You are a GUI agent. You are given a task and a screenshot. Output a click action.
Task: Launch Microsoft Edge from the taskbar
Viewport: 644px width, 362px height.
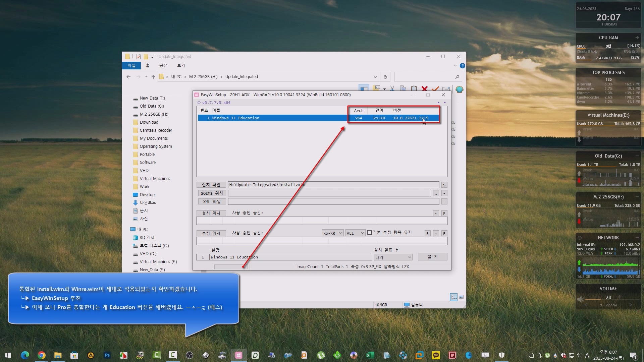click(25, 355)
